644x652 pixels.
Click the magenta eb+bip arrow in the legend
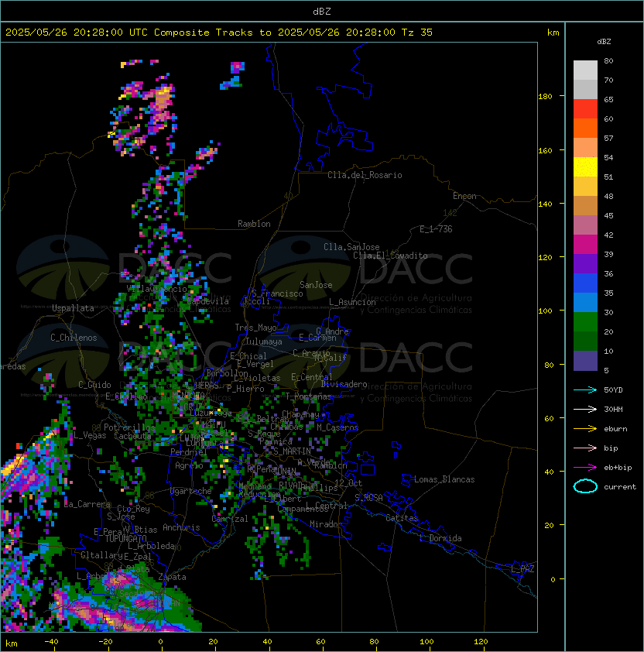(x=585, y=468)
